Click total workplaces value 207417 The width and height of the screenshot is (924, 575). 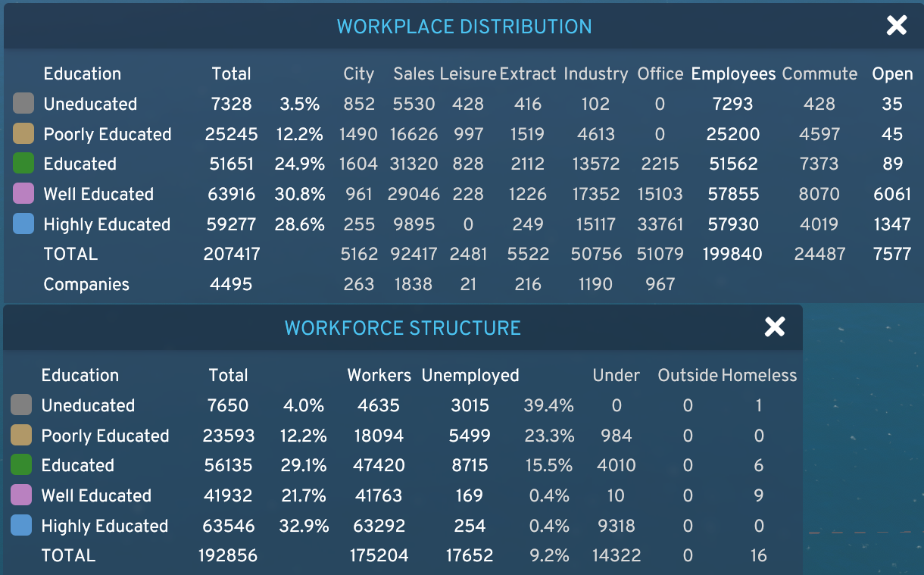click(x=231, y=255)
